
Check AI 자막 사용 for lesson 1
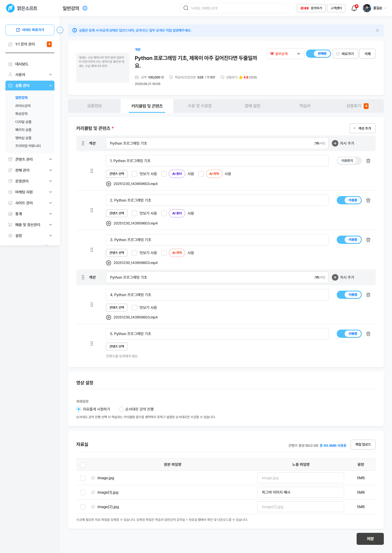coord(201,174)
